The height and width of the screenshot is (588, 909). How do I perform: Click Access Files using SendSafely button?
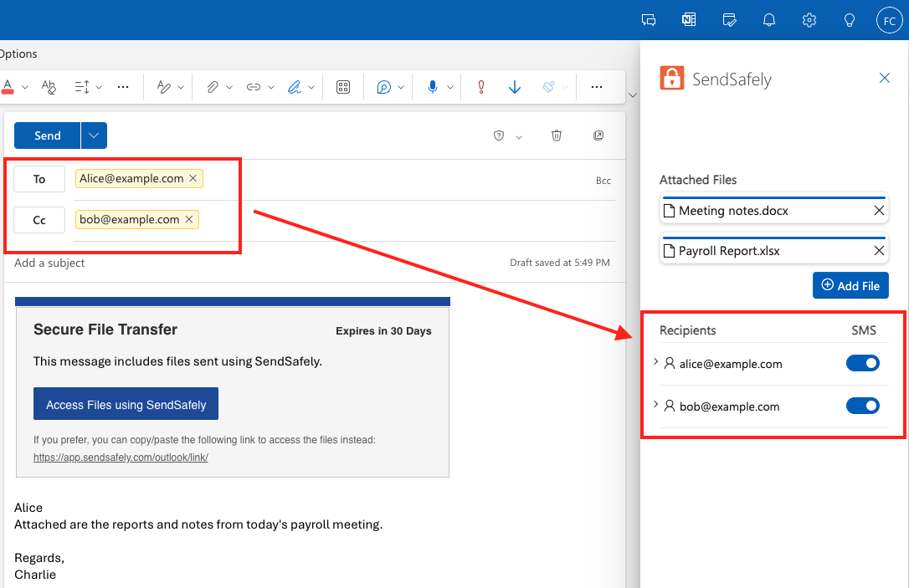coord(126,404)
